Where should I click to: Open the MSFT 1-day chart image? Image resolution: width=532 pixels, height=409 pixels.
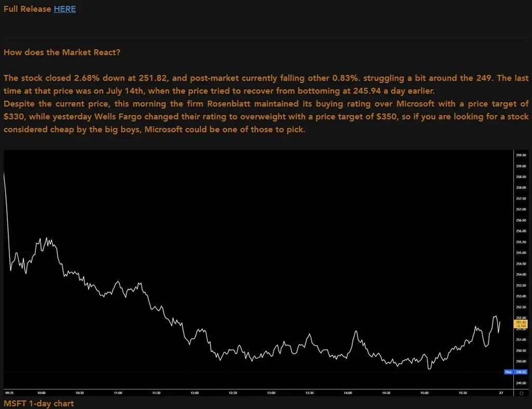pos(266,273)
